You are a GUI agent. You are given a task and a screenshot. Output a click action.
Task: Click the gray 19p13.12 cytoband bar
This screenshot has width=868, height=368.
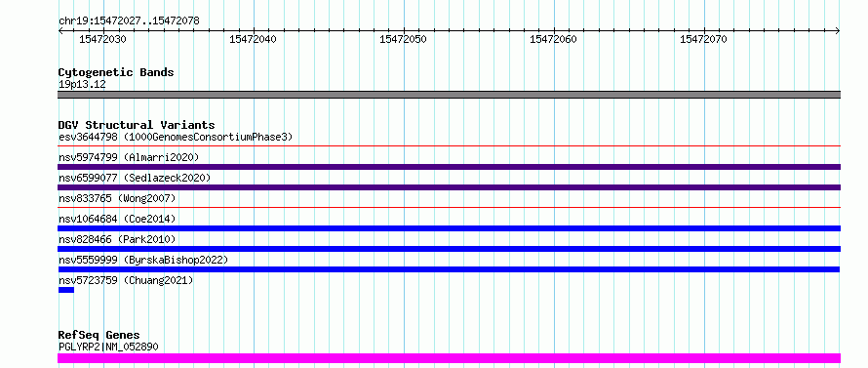pyautogui.click(x=449, y=95)
